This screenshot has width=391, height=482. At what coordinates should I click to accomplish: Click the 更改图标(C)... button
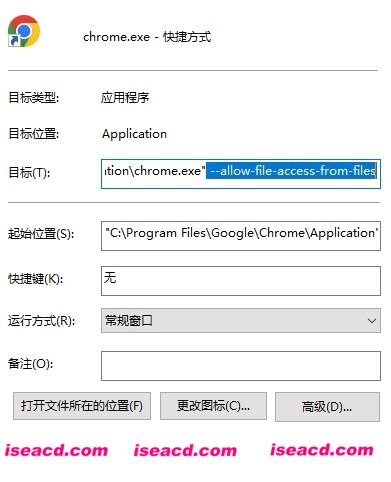(x=213, y=406)
